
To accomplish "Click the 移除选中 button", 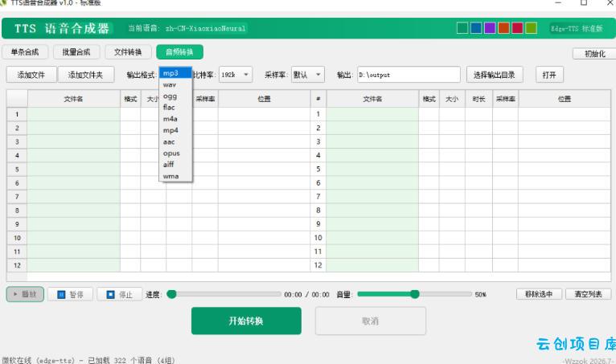I will click(x=539, y=294).
